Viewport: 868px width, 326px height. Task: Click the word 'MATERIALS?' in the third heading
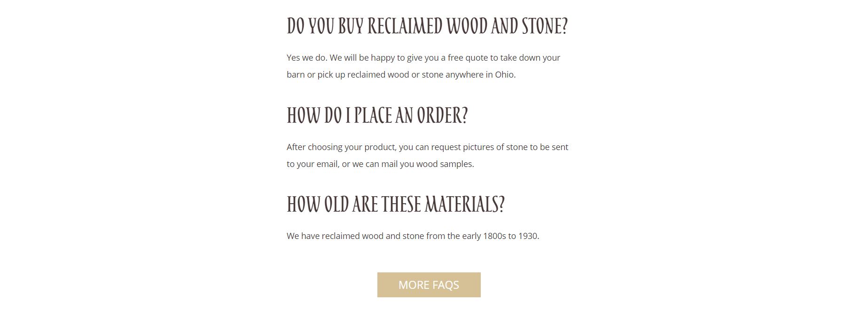(x=465, y=204)
